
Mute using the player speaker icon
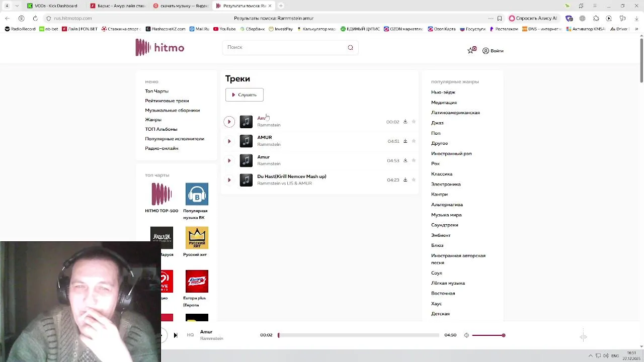[x=466, y=335]
